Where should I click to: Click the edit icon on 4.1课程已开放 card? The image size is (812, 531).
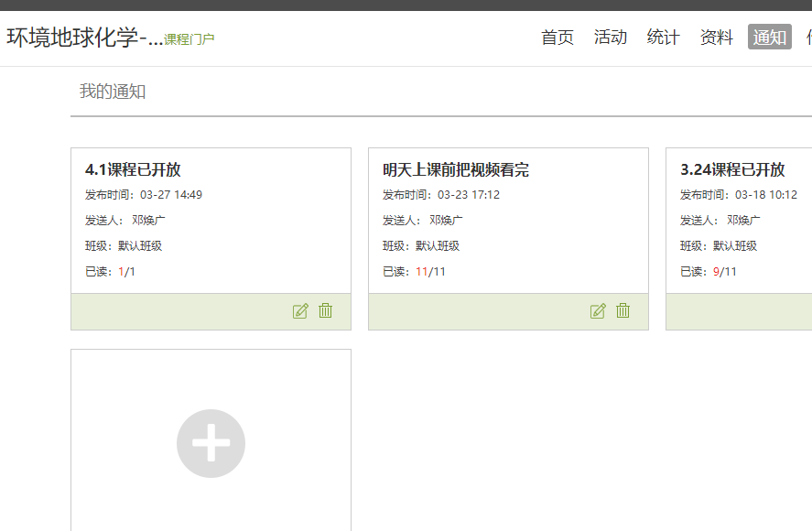300,311
